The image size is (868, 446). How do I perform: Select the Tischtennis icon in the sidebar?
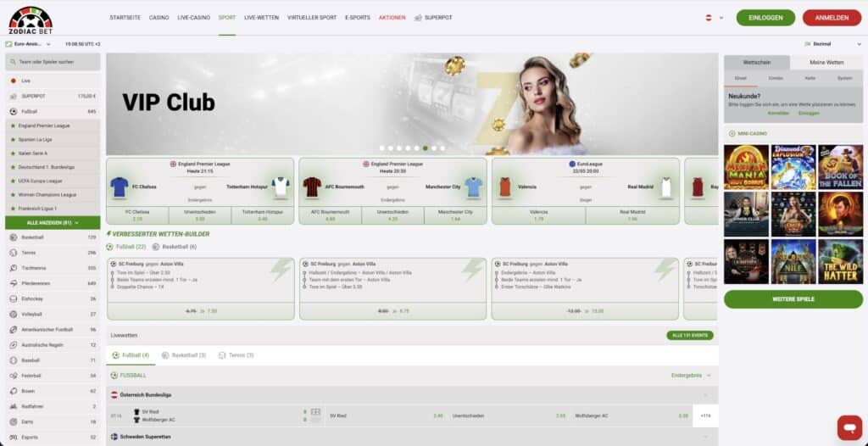14,268
